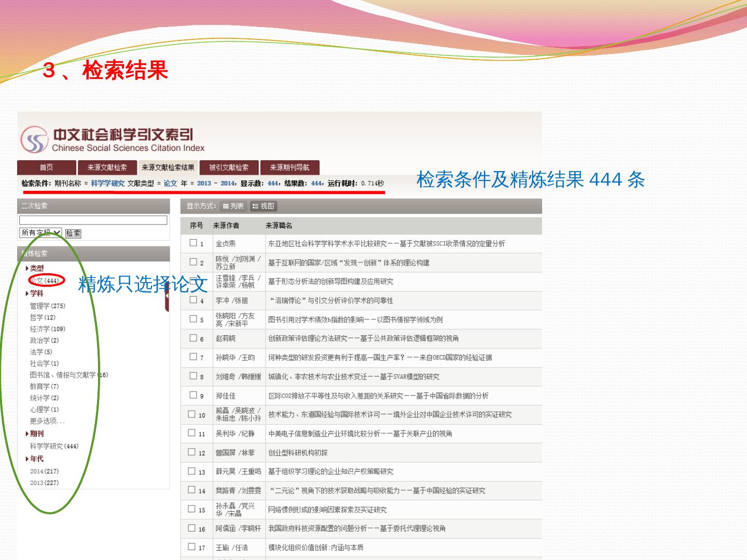This screenshot has height=560, width=747.
Task: Filter by discipline 管理学 (275)
Action: (x=48, y=306)
